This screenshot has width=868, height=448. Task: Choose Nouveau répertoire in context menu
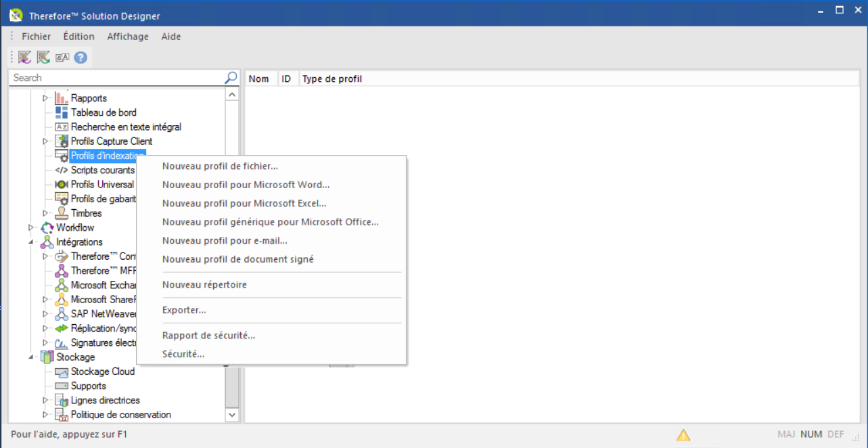(x=271, y=285)
